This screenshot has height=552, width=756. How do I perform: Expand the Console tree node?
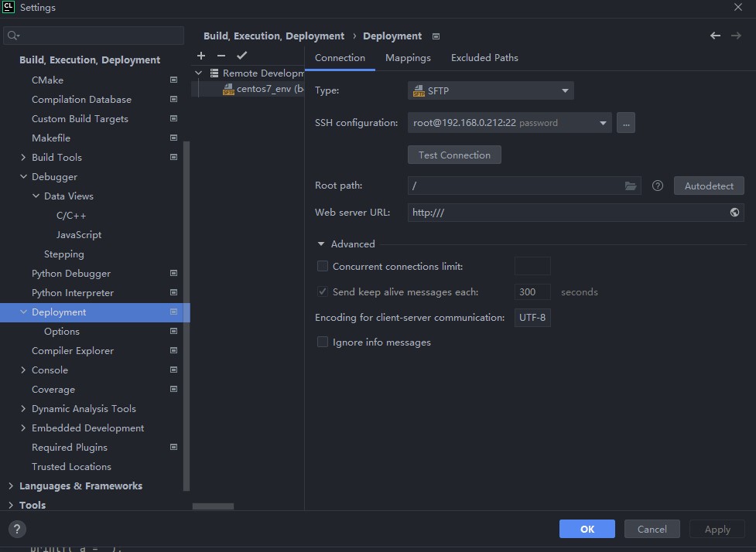pyautogui.click(x=23, y=370)
